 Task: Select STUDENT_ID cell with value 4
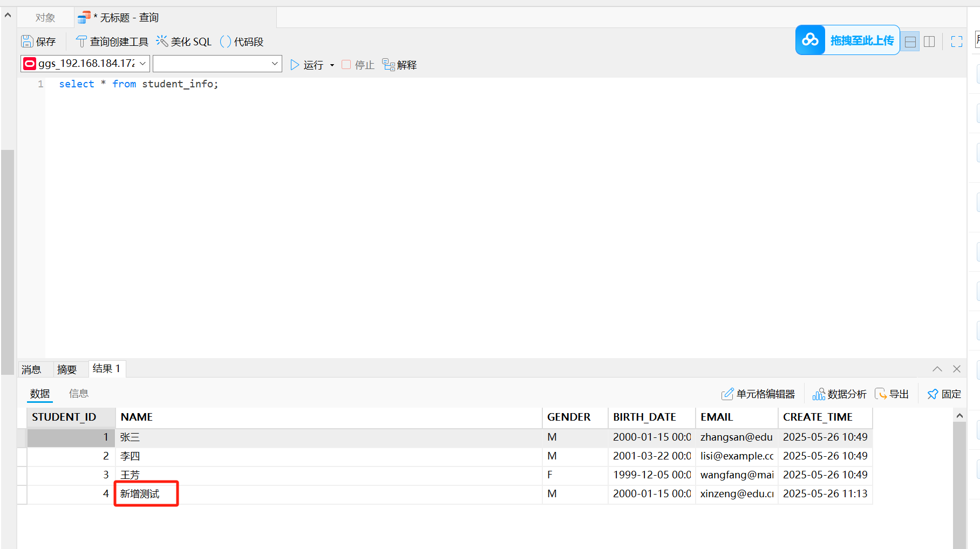pyautogui.click(x=71, y=494)
